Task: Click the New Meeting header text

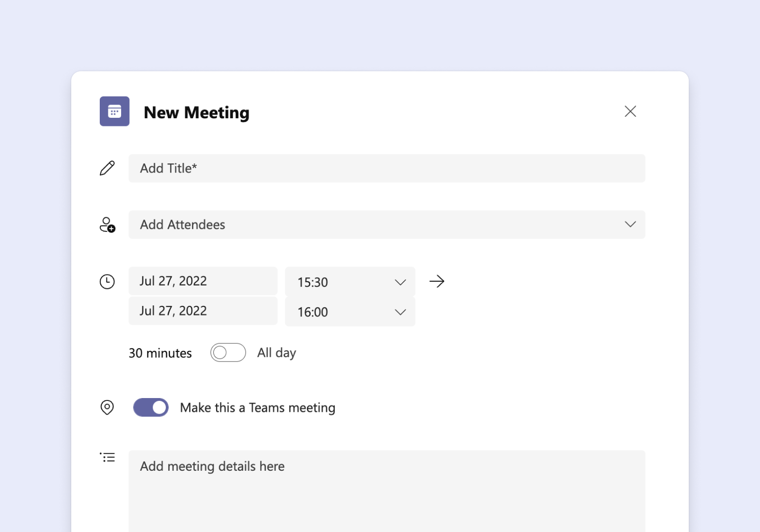Action: pyautogui.click(x=196, y=113)
